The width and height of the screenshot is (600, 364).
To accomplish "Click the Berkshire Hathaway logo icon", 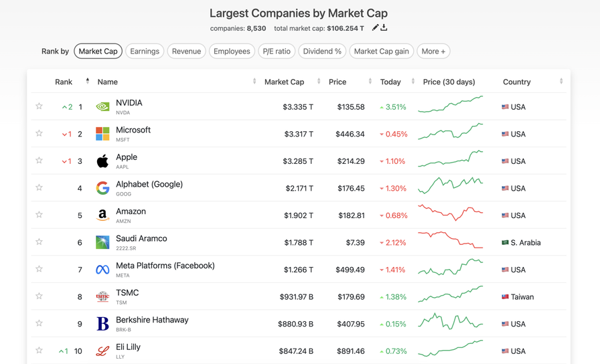I will point(102,324).
